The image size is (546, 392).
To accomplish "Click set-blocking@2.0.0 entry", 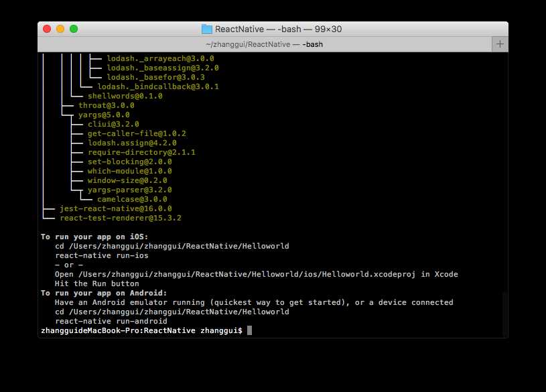I will click(x=129, y=162).
